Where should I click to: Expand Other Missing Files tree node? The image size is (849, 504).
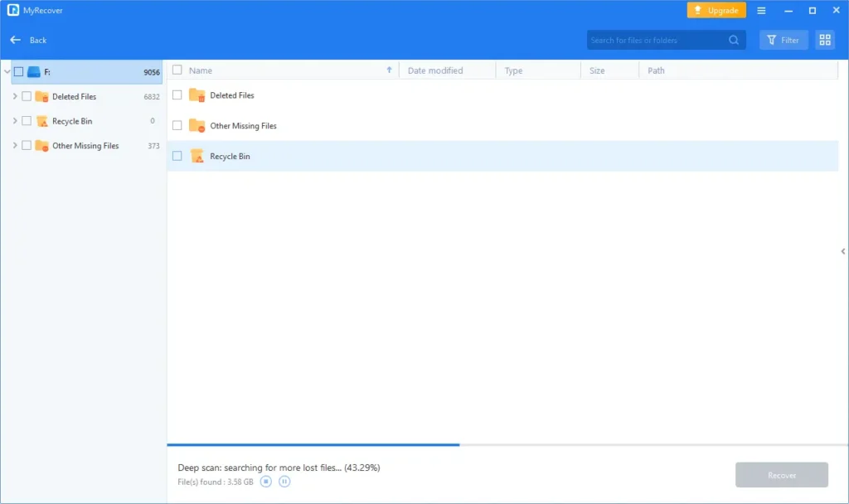pyautogui.click(x=15, y=145)
